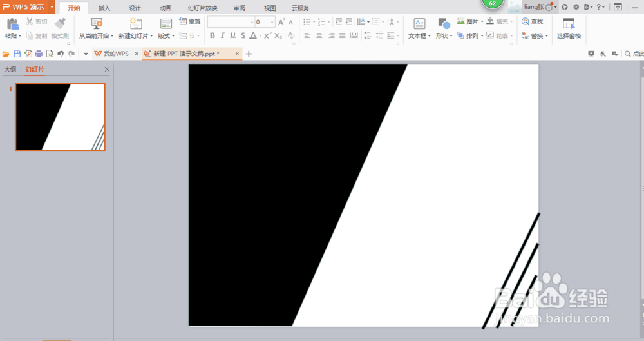Toggle underline formatting
The image size is (644, 341).
pyautogui.click(x=233, y=36)
